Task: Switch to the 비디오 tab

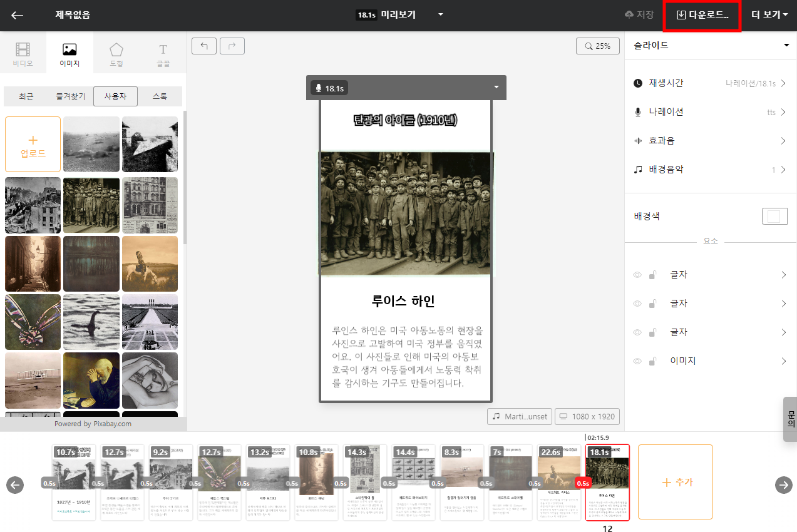Action: point(23,53)
